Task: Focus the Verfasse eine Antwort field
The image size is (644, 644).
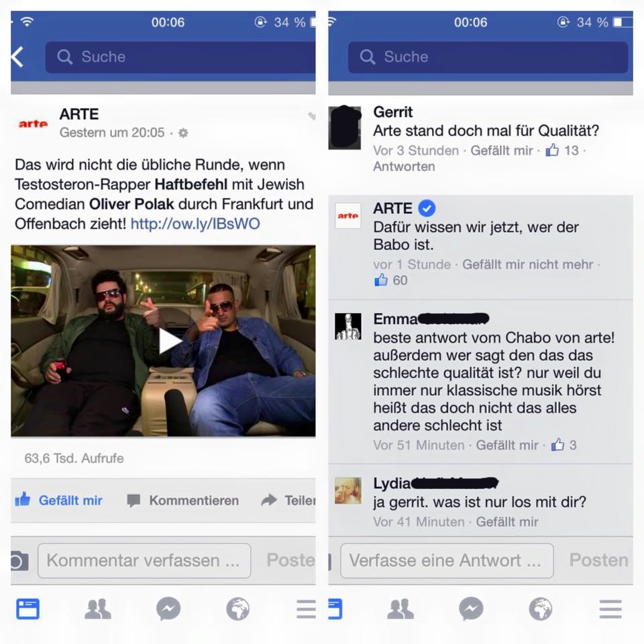Action: [x=447, y=561]
